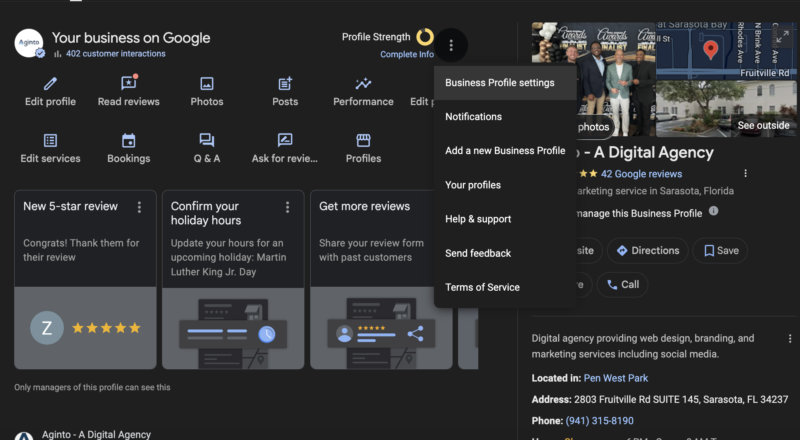Select Business Profile settings menu item
Image resolution: width=800 pixels, height=440 pixels.
(x=500, y=83)
